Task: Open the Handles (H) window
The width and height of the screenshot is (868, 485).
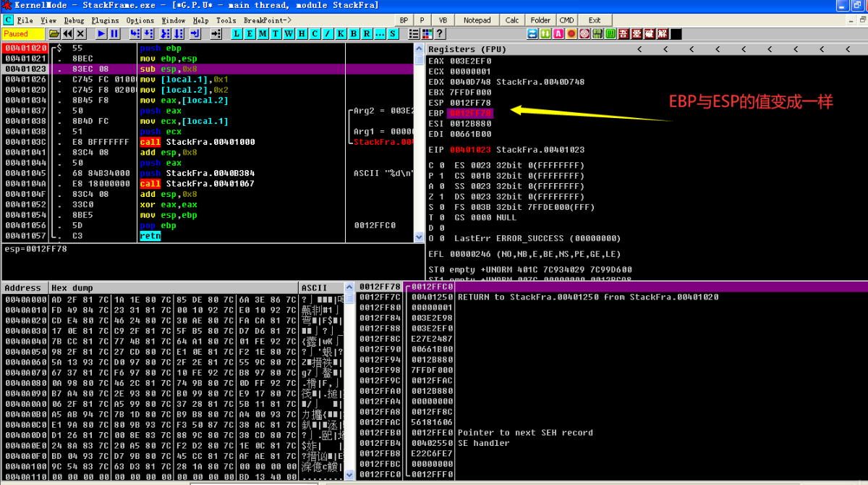Action: [x=302, y=34]
